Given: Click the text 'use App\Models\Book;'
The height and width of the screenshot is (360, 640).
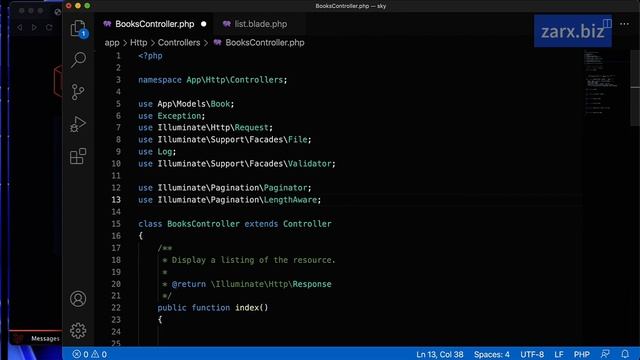Looking at the screenshot, I should tap(186, 104).
